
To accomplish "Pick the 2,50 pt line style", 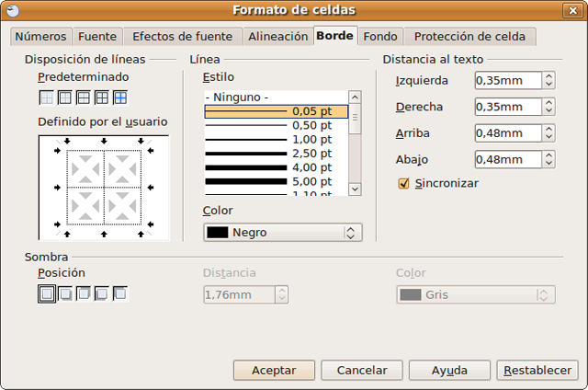I will [x=276, y=153].
